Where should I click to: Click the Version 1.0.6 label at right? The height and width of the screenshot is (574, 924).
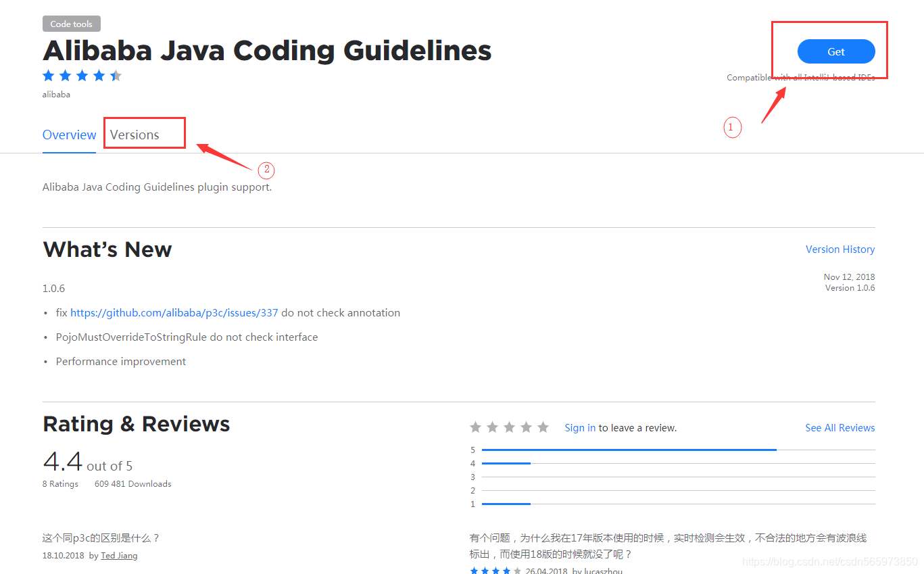(850, 288)
